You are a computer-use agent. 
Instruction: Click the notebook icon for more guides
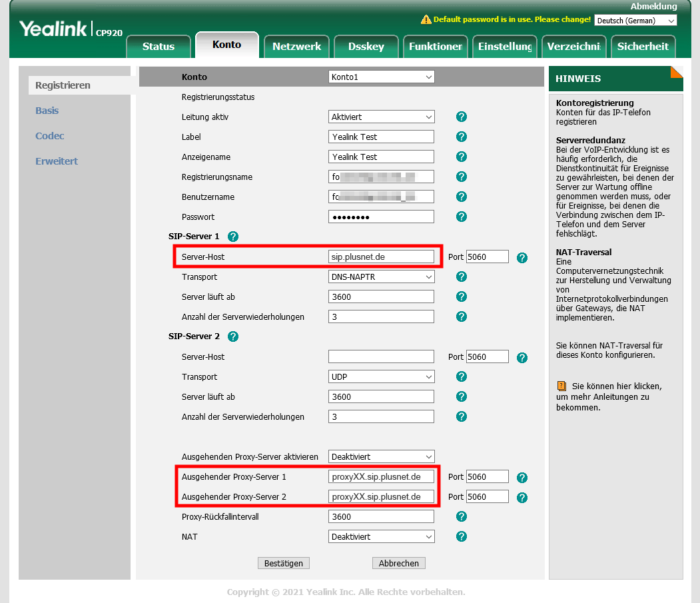(561, 386)
